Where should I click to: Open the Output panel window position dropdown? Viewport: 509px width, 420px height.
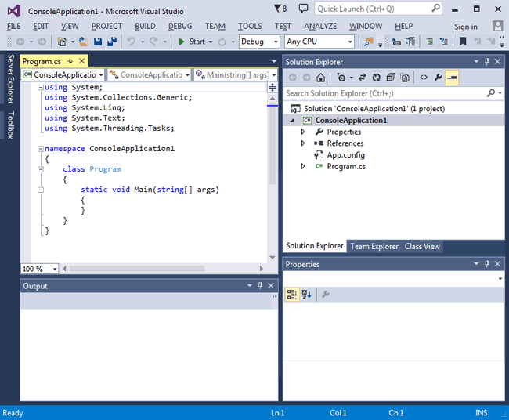pyautogui.click(x=249, y=285)
